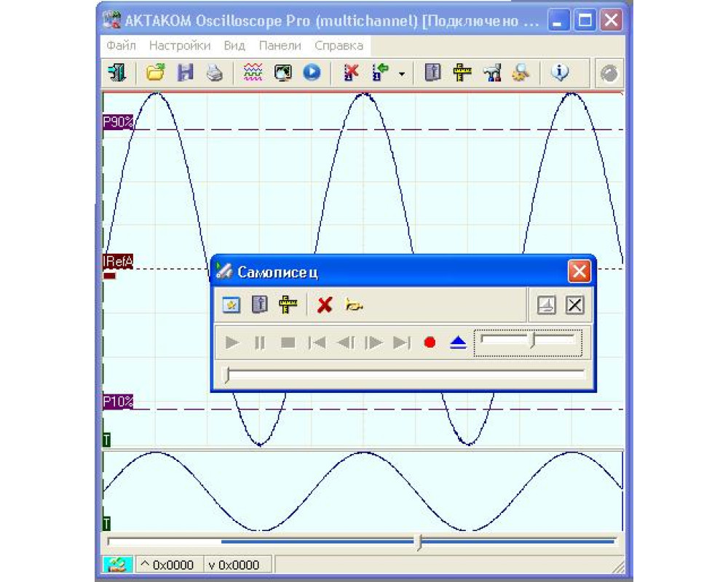Click the yellow ruler icon in main toolbar
Screen dimensions: 728x582
point(462,73)
